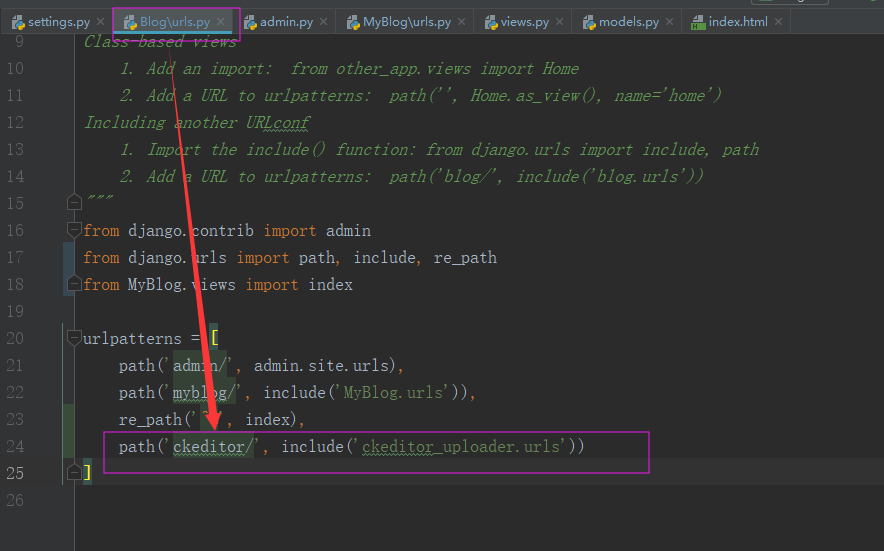The image size is (884, 551).
Task: Click the opening bracket after urlpatterns
Action: click(214, 338)
